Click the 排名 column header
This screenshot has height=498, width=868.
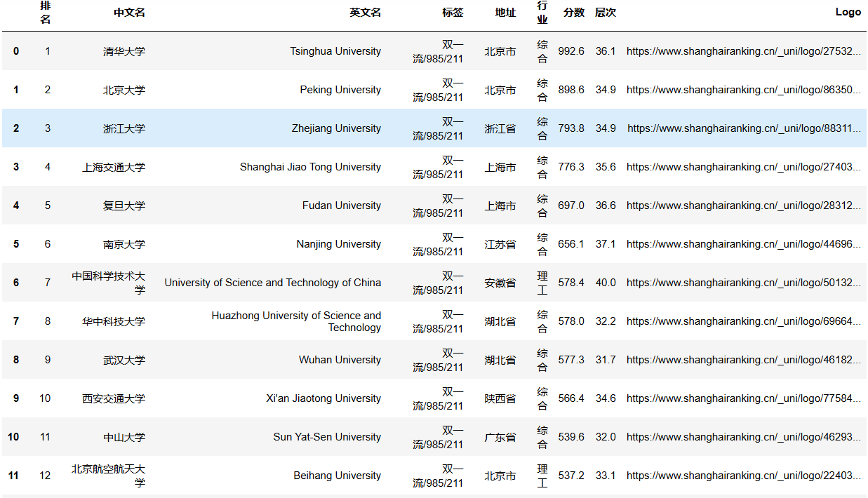(x=45, y=13)
